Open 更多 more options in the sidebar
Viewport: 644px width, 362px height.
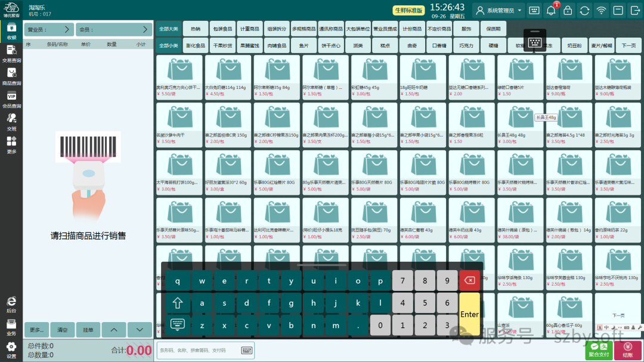(x=11, y=146)
